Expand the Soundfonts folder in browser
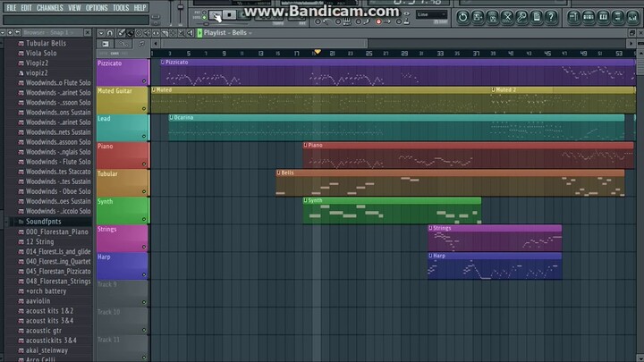The image size is (644, 362). tap(43, 221)
